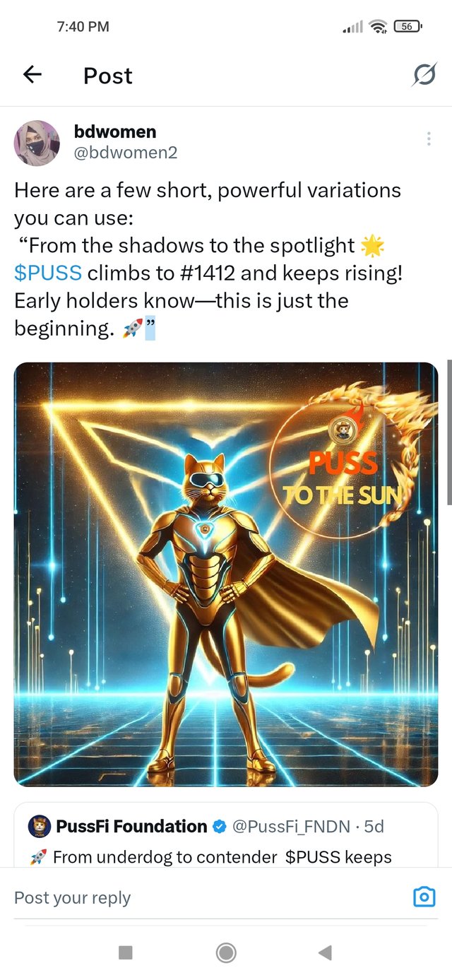Tap the PussFi Foundation avatar icon
This screenshot has height=980, width=452.
click(39, 826)
